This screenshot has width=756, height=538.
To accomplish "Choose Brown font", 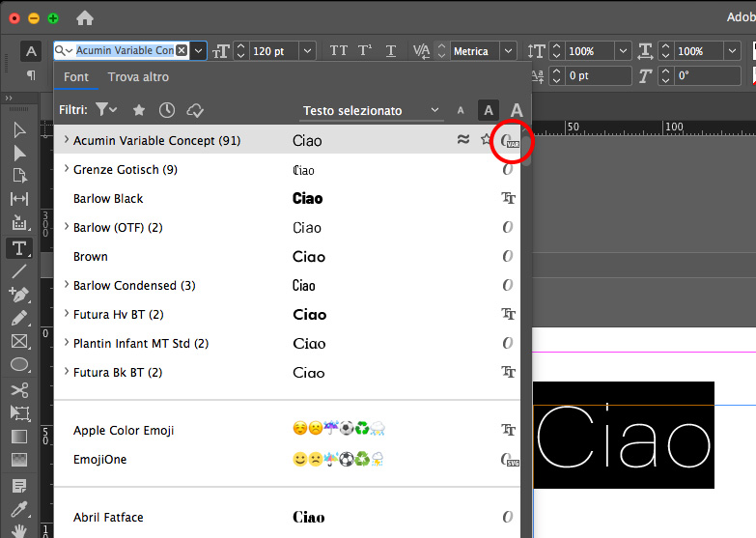I will click(287, 256).
